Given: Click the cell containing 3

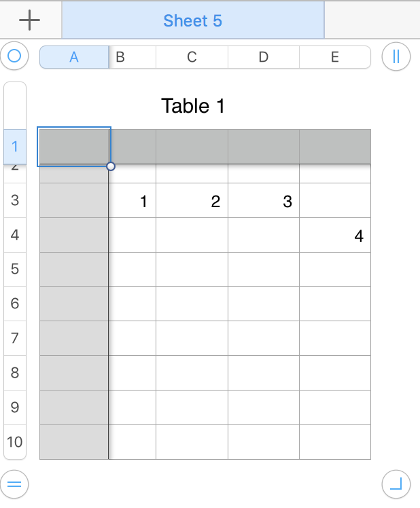Looking at the screenshot, I should point(263,201).
